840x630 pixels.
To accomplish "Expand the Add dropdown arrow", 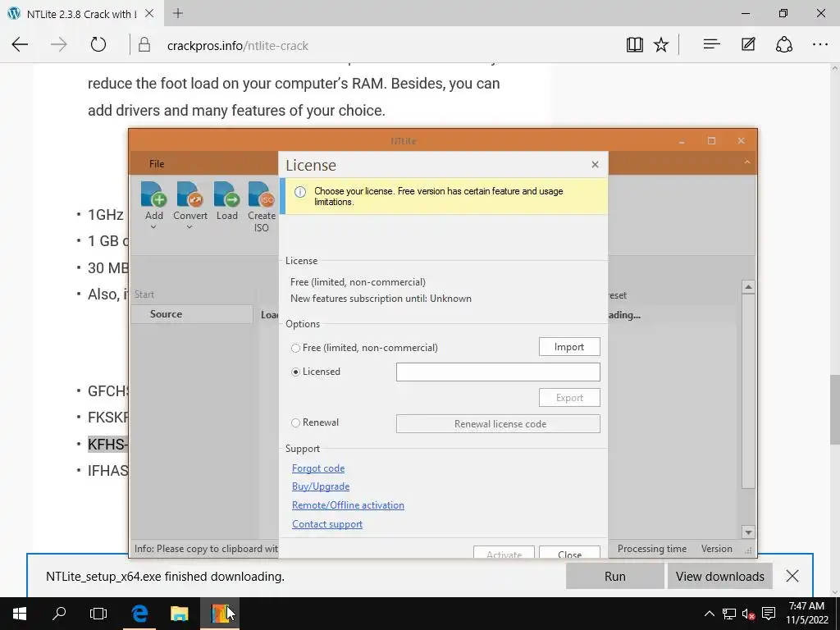I will pyautogui.click(x=153, y=228).
